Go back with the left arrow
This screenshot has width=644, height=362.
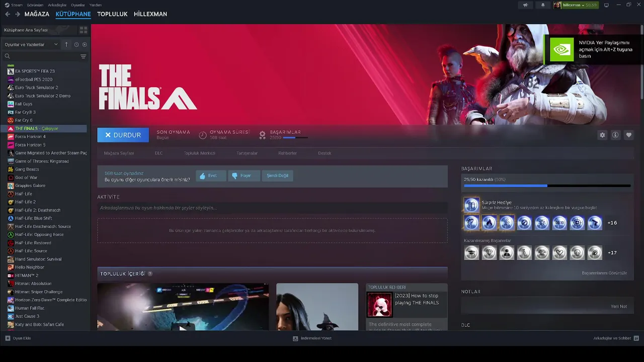(7, 14)
